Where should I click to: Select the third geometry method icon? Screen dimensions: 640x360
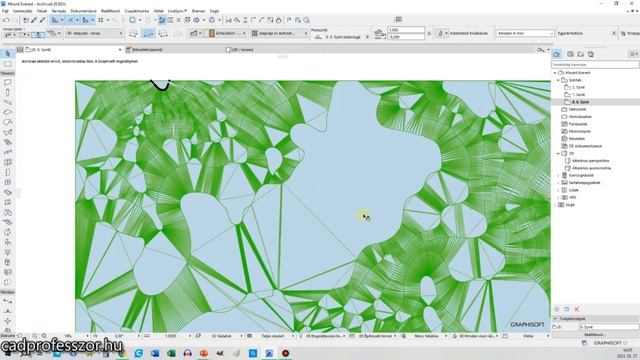[x=163, y=33]
